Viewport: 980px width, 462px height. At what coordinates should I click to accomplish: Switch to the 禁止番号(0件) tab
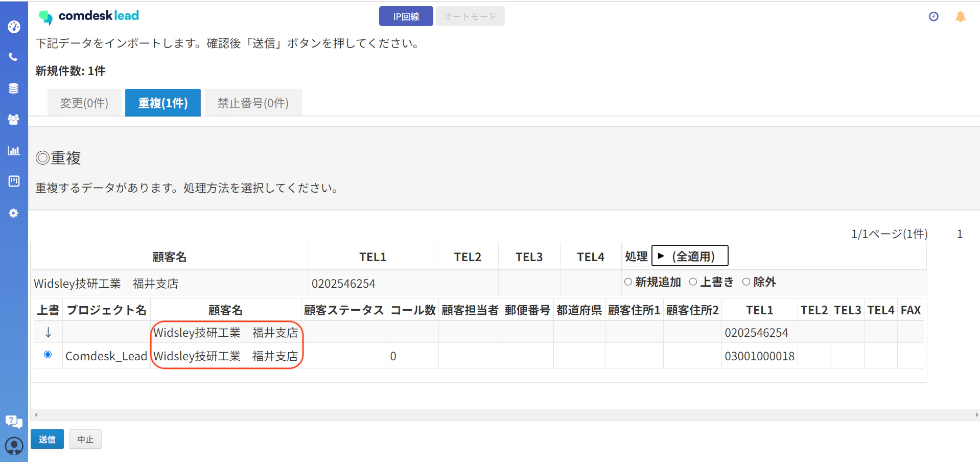coord(253,103)
